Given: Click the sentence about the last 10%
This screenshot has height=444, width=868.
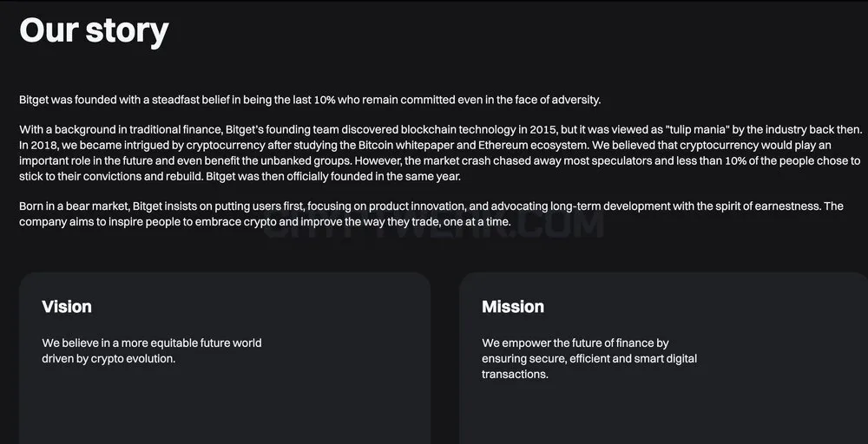Looking at the screenshot, I should coord(310,100).
